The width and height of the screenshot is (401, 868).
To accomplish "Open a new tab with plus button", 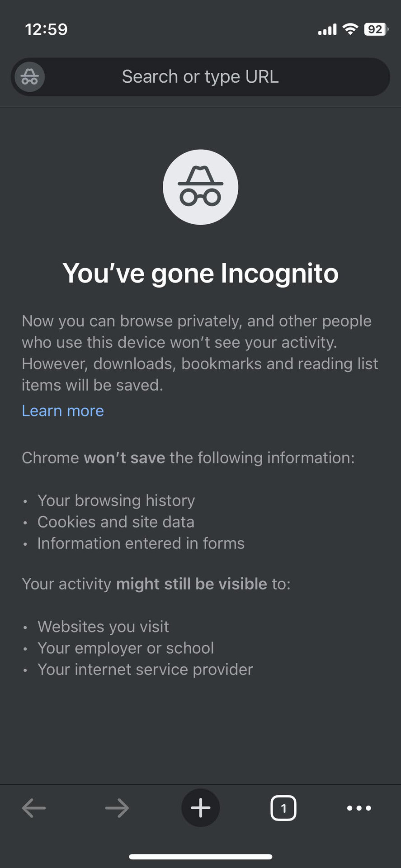I will [x=200, y=808].
